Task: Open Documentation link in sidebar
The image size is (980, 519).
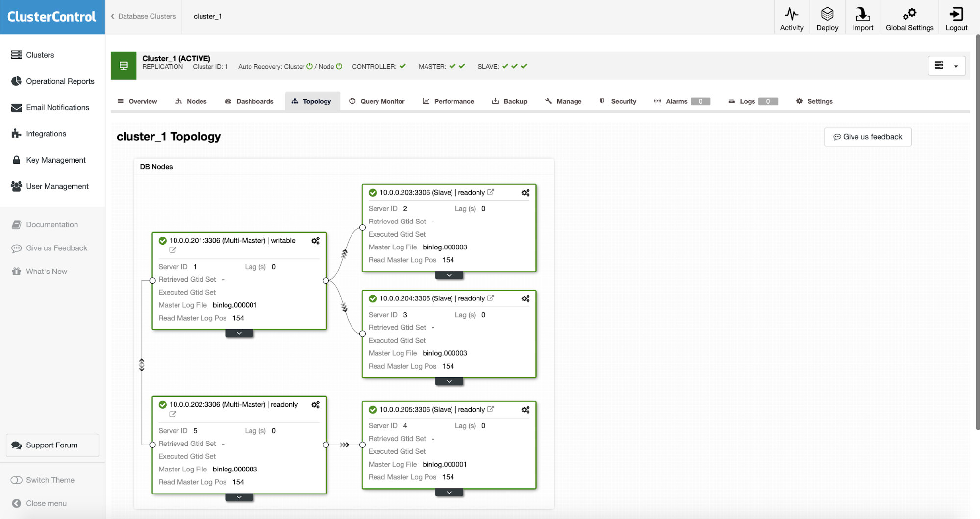Action: 45,225
